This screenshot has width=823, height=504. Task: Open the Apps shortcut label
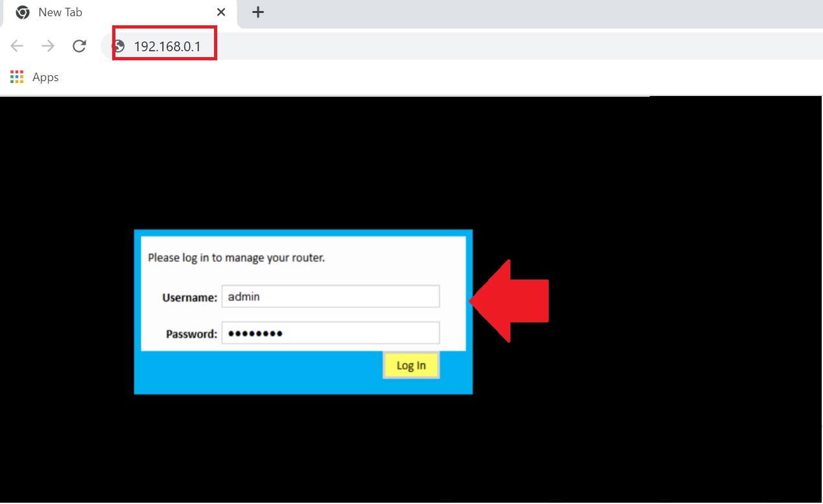[x=45, y=77]
